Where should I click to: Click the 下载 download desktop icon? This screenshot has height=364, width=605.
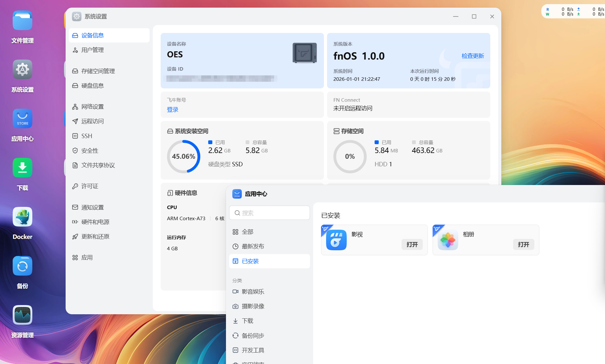[x=22, y=168]
